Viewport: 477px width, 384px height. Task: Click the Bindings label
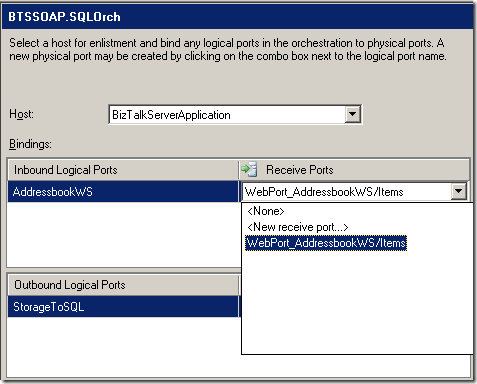[x=30, y=144]
